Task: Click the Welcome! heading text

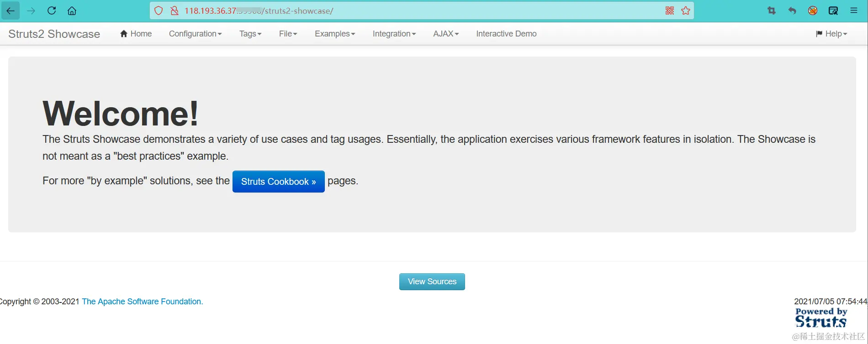Action: 121,113
